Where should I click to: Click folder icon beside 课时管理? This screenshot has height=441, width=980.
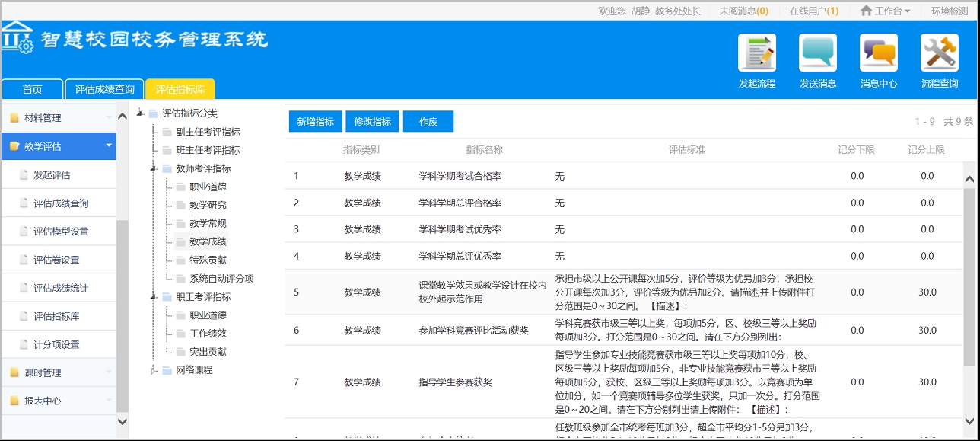point(14,372)
